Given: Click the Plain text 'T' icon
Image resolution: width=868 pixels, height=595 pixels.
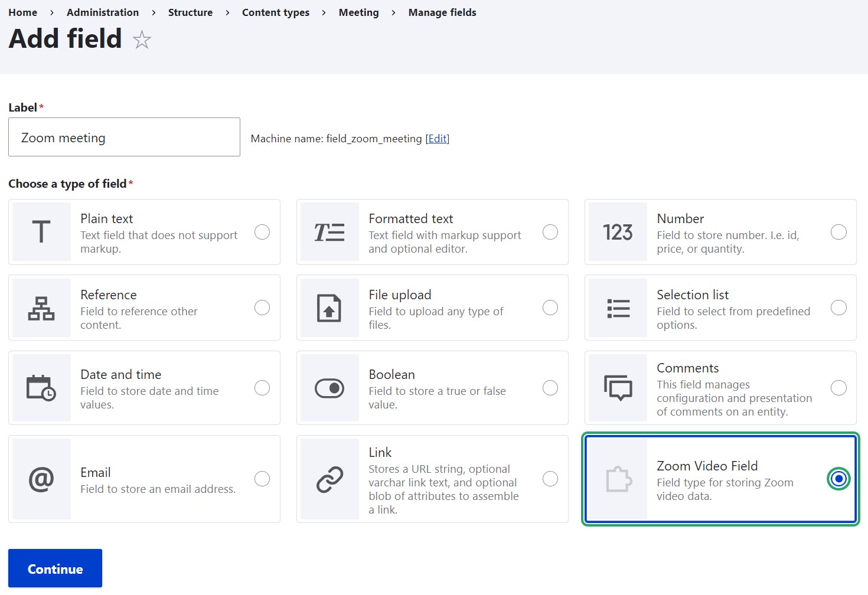Looking at the screenshot, I should (x=41, y=232).
